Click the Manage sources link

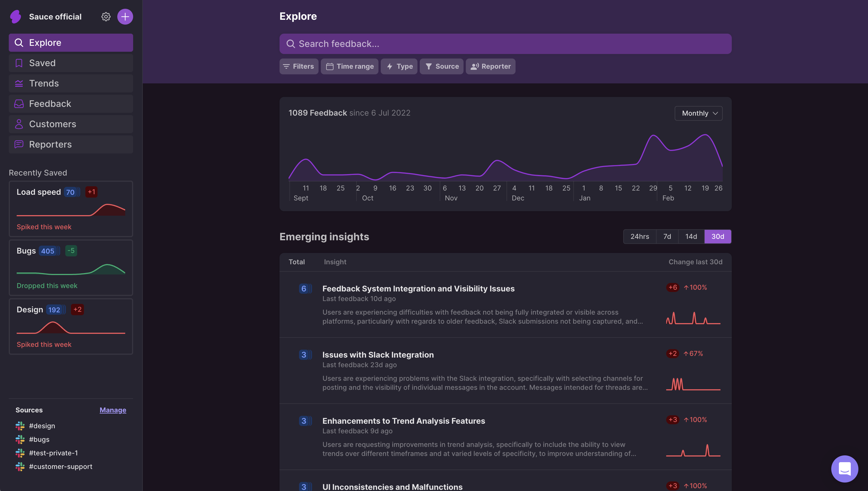pyautogui.click(x=113, y=410)
